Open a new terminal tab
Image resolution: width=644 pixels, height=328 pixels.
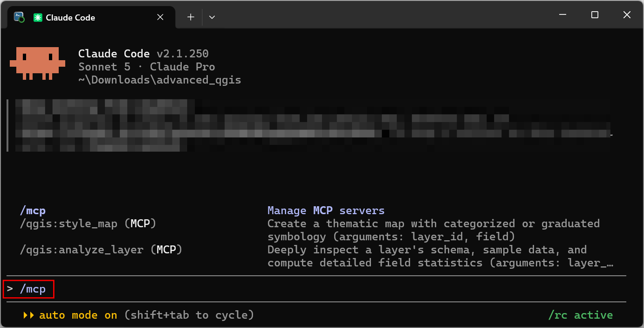[191, 17]
